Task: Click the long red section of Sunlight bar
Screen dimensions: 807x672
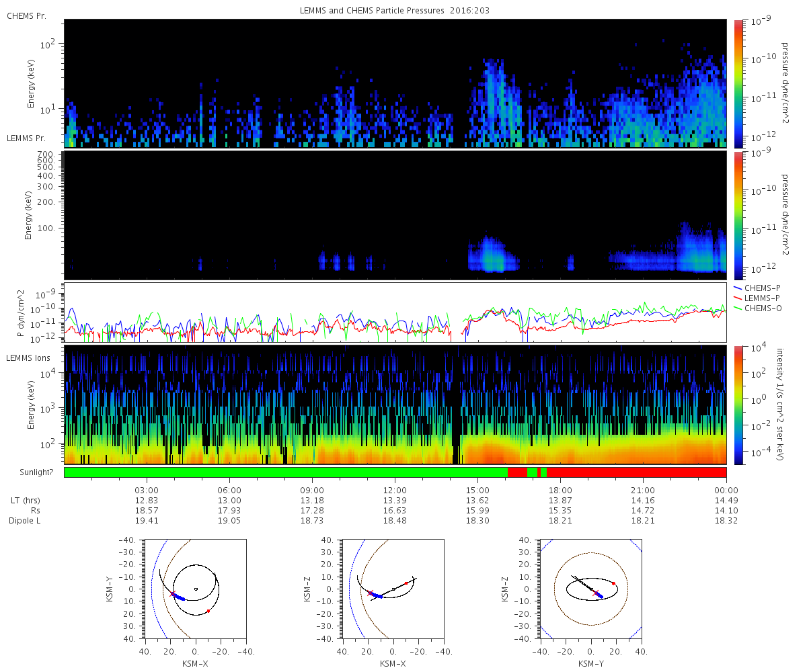Action: point(637,472)
